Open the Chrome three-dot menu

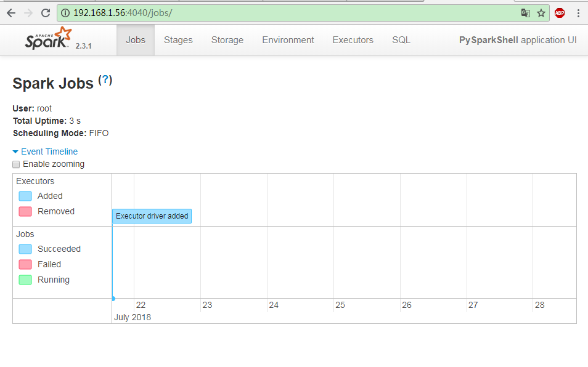578,13
